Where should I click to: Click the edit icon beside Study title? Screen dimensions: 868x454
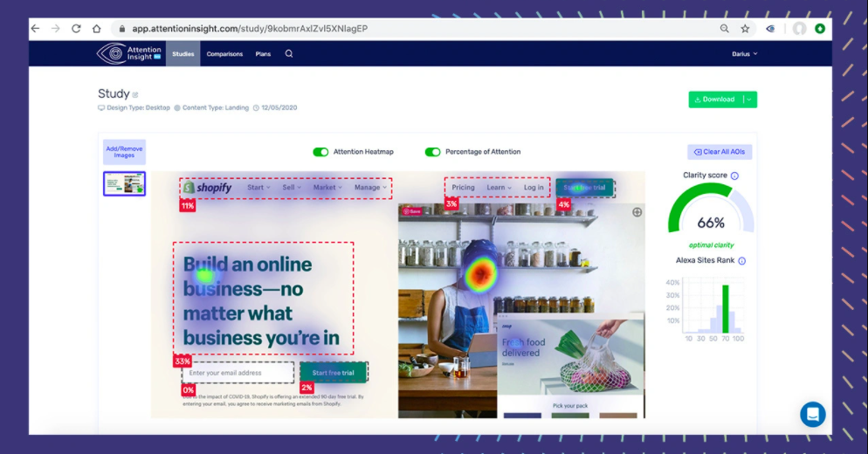[x=135, y=95]
